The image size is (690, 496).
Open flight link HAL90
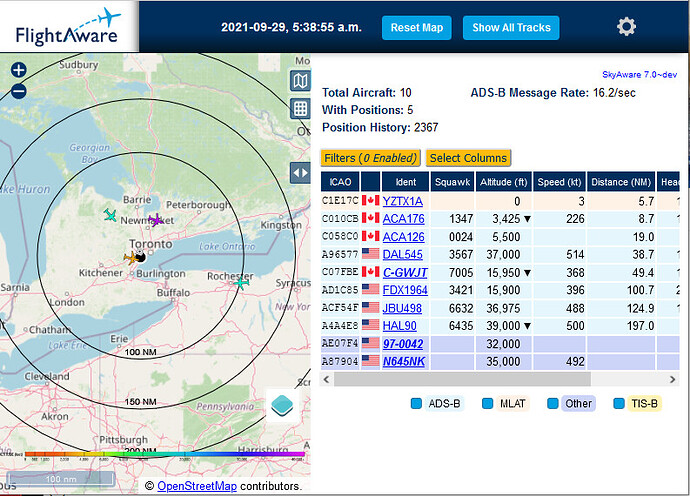[400, 326]
